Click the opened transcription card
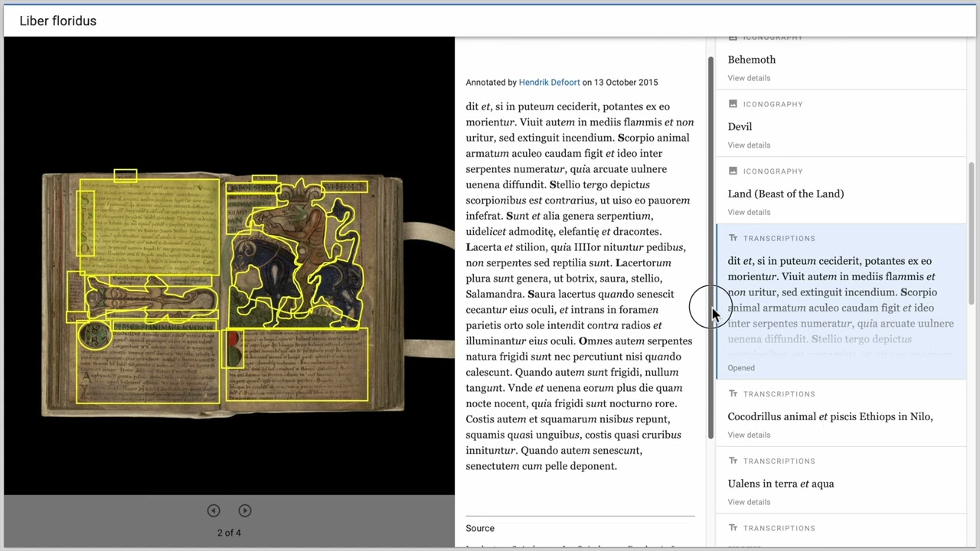Screen dimensions: 980x551 point(841,302)
